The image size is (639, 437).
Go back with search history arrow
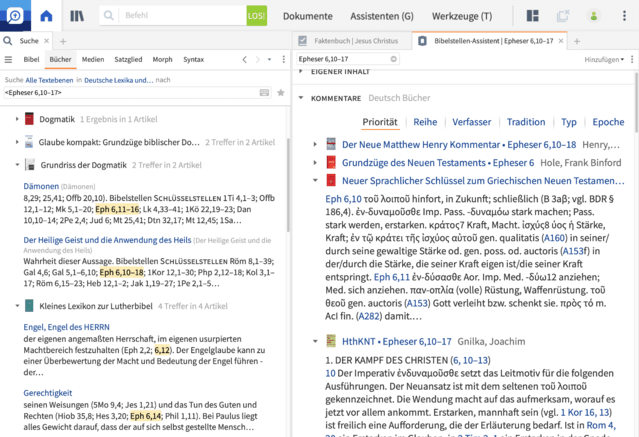[x=244, y=60]
